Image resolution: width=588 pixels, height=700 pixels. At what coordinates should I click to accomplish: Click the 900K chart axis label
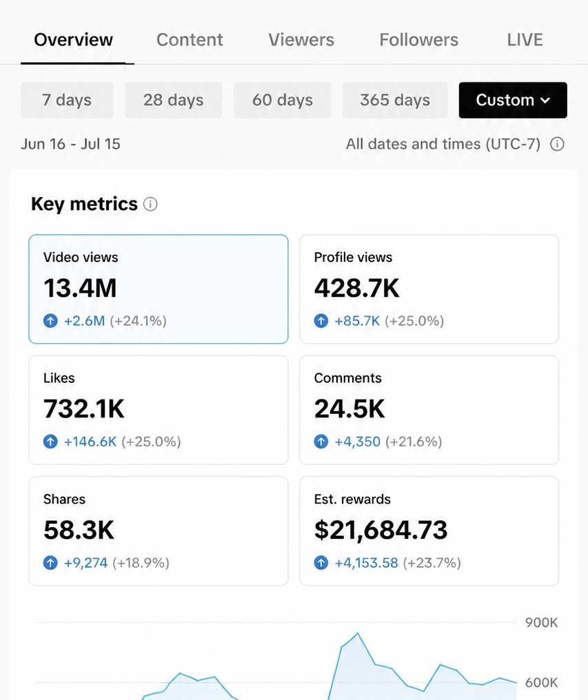(x=542, y=622)
